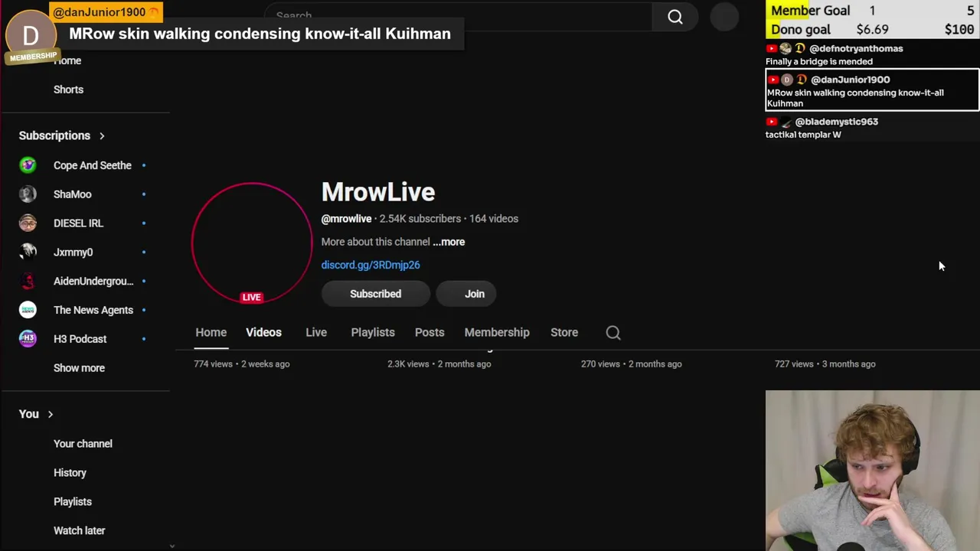Image resolution: width=980 pixels, height=551 pixels.
Task: Switch to the Live tab
Action: [316, 332]
